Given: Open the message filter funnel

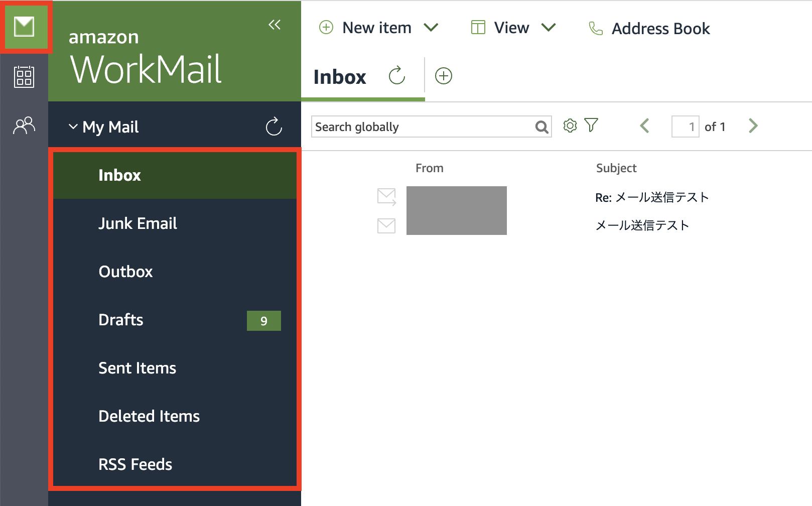Looking at the screenshot, I should 591,125.
